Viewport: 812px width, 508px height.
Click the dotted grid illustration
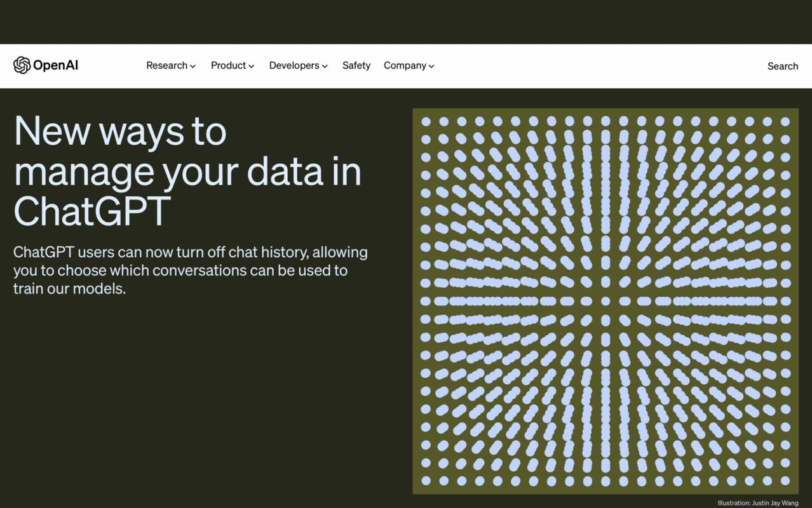[x=606, y=301]
